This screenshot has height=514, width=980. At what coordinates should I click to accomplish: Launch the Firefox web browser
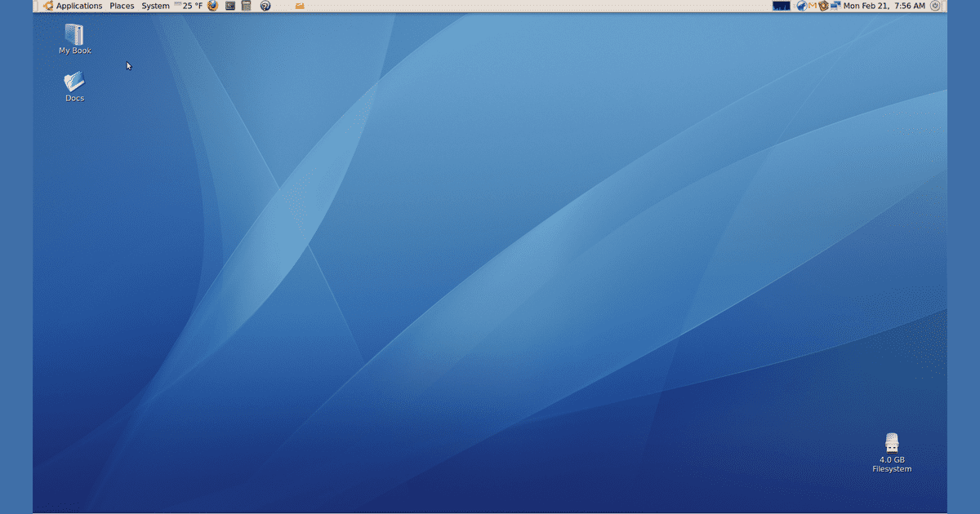[x=213, y=6]
